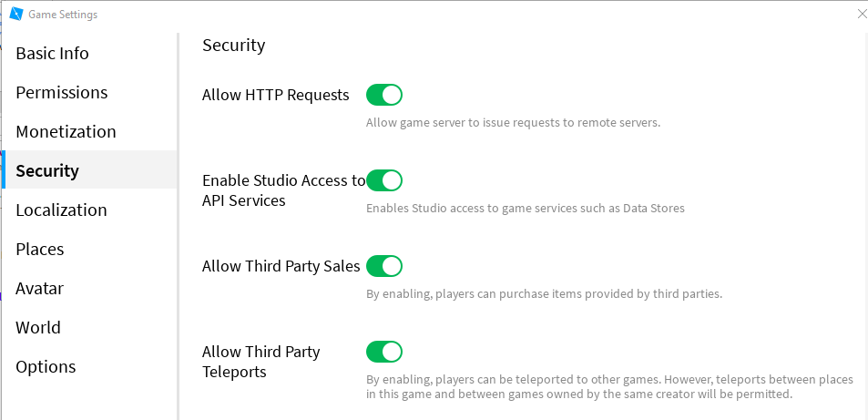The image size is (868, 420).
Task: Click the Allow HTTP Requests label
Action: 275,95
